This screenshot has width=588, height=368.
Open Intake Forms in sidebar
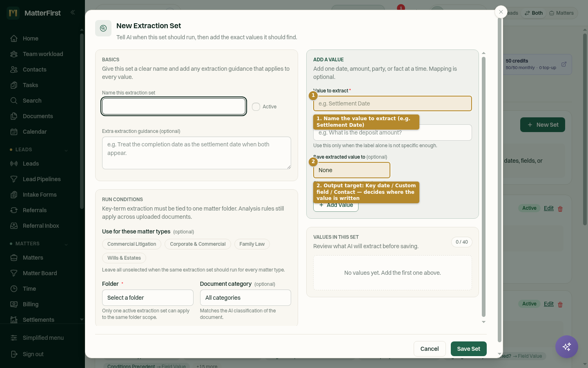(x=39, y=195)
